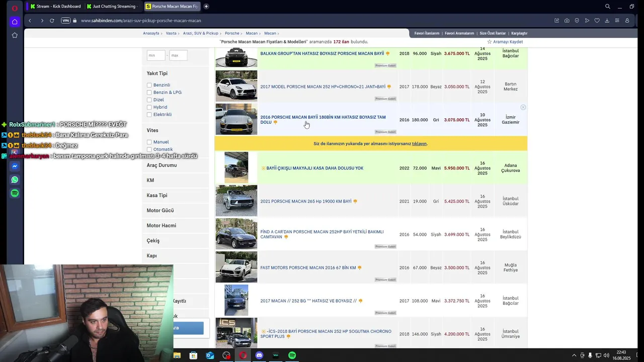Open the Favori İlanlarım menu item

point(427,33)
